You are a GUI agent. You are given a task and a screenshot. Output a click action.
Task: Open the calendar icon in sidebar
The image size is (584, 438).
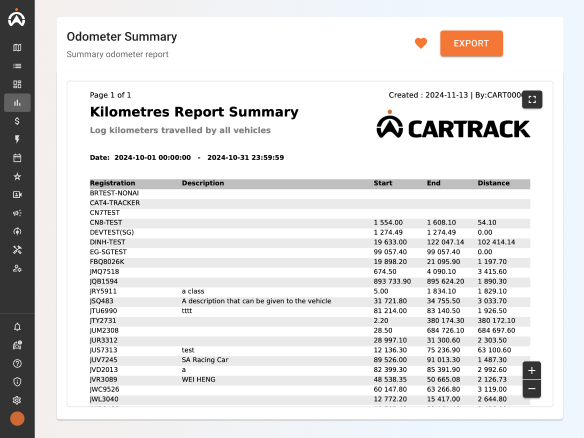coord(17,158)
